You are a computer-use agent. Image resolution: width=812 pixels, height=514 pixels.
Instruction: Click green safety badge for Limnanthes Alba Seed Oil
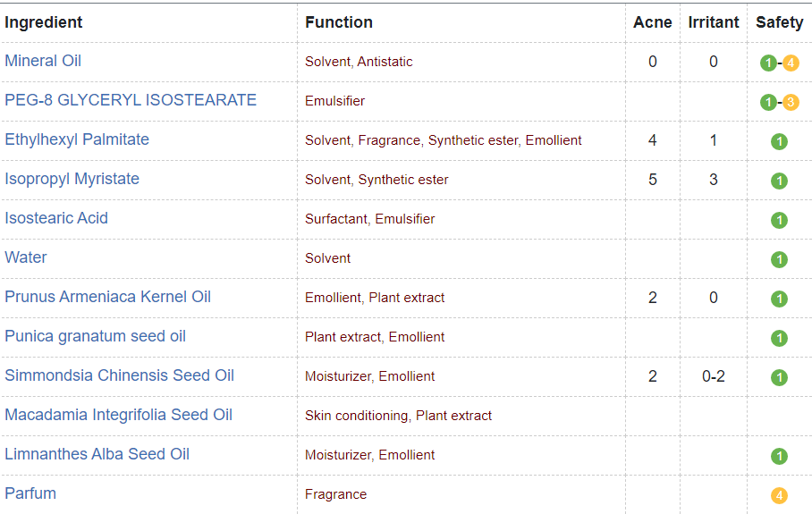coord(779,456)
